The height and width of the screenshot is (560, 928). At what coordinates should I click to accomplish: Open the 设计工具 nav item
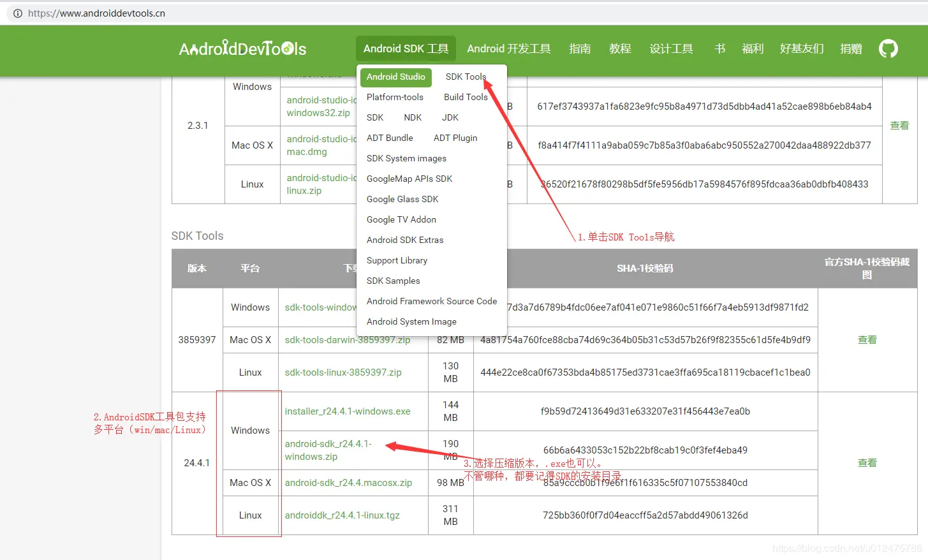coord(671,48)
